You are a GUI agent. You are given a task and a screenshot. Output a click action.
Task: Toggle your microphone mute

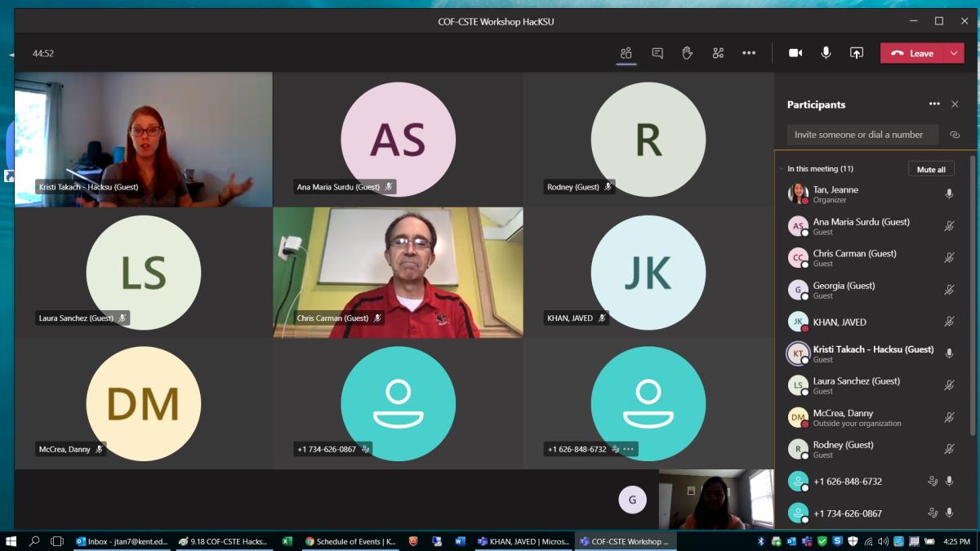coord(826,53)
